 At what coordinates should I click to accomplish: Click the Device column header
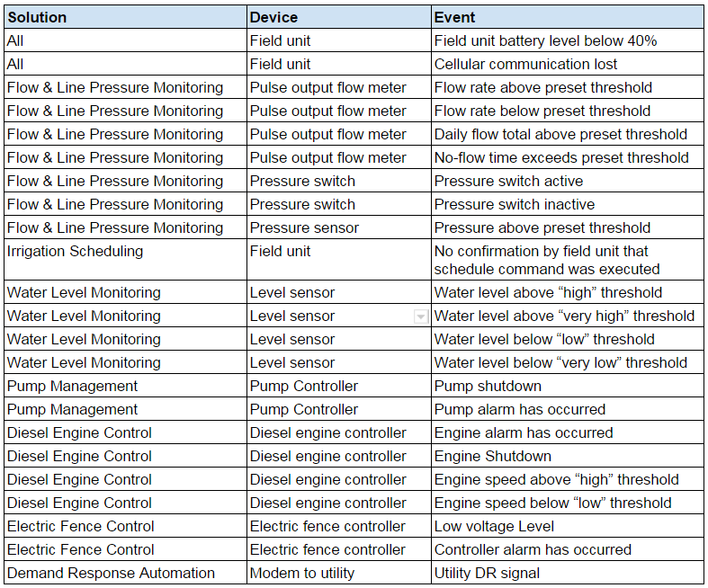pyautogui.click(x=273, y=17)
